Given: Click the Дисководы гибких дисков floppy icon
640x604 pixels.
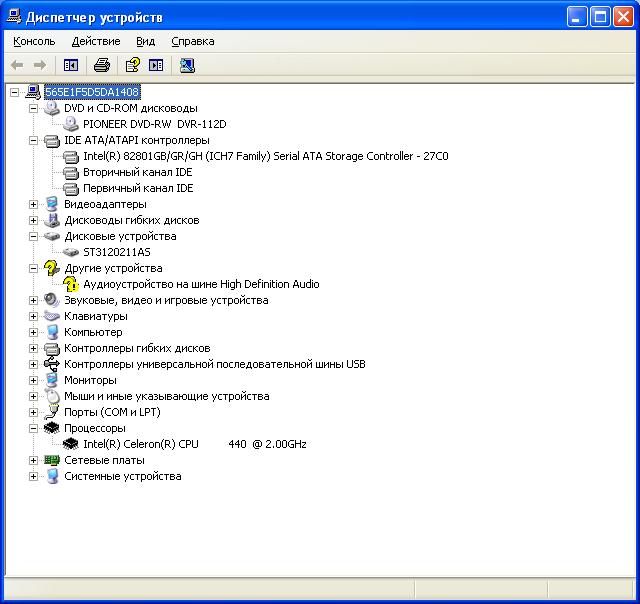Looking at the screenshot, I should pyautogui.click(x=52, y=220).
